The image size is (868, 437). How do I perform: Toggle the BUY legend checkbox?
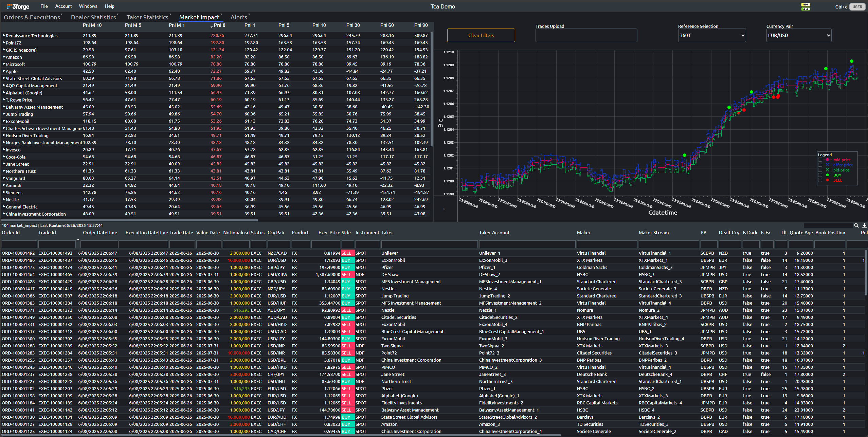(x=820, y=175)
